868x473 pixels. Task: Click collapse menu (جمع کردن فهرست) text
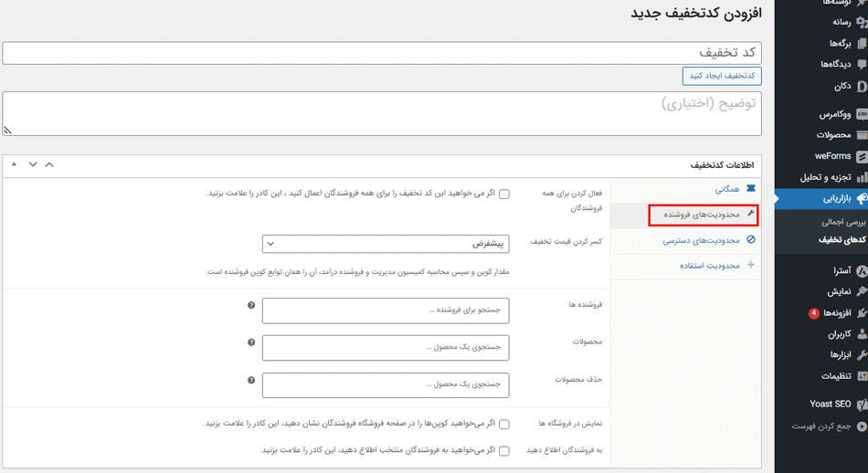[821, 426]
